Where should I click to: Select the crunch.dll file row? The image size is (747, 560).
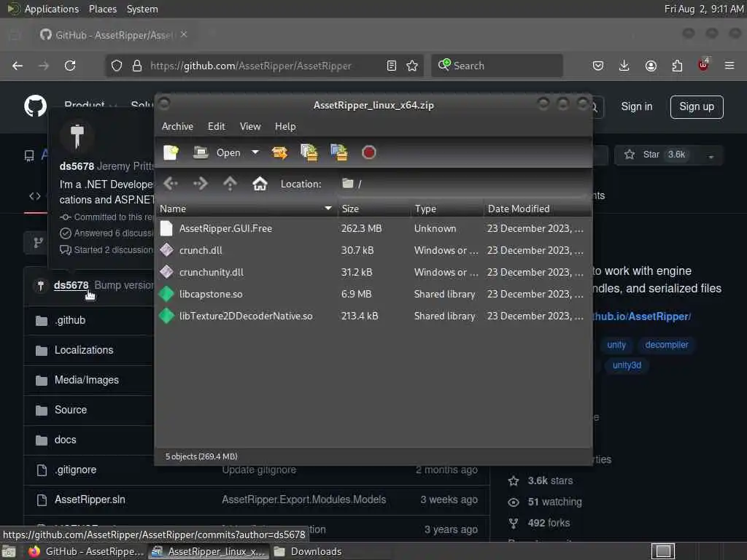(373, 251)
